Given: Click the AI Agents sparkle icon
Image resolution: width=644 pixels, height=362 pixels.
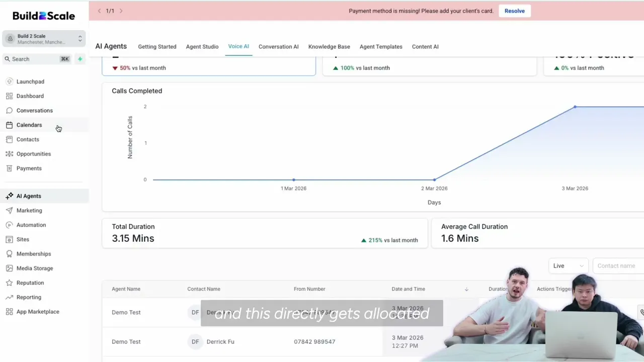Looking at the screenshot, I should tap(9, 196).
